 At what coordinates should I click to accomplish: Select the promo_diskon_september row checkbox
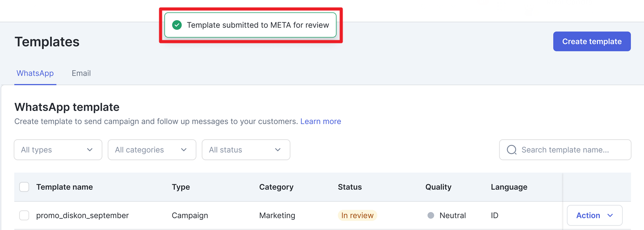(24, 215)
